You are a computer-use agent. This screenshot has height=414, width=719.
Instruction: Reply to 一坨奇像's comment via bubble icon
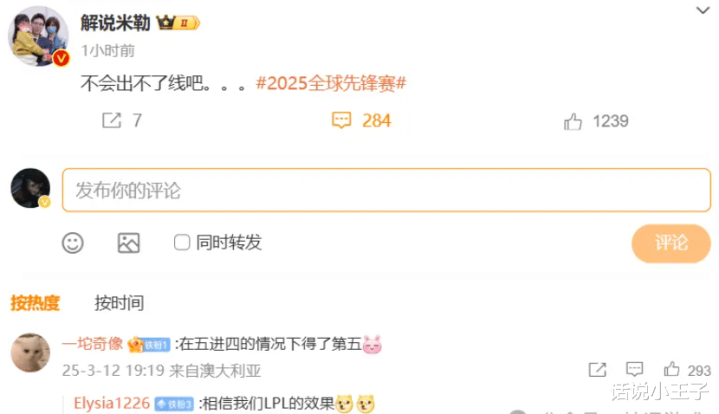635,369
